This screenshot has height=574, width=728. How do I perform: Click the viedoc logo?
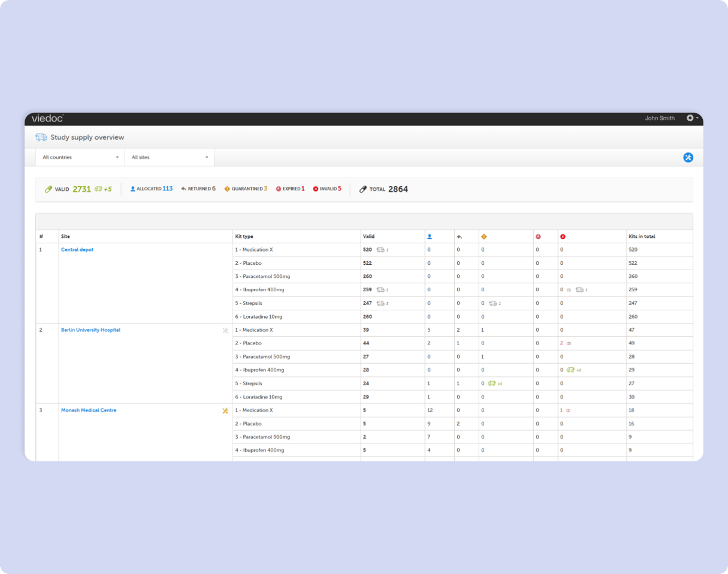tap(47, 119)
